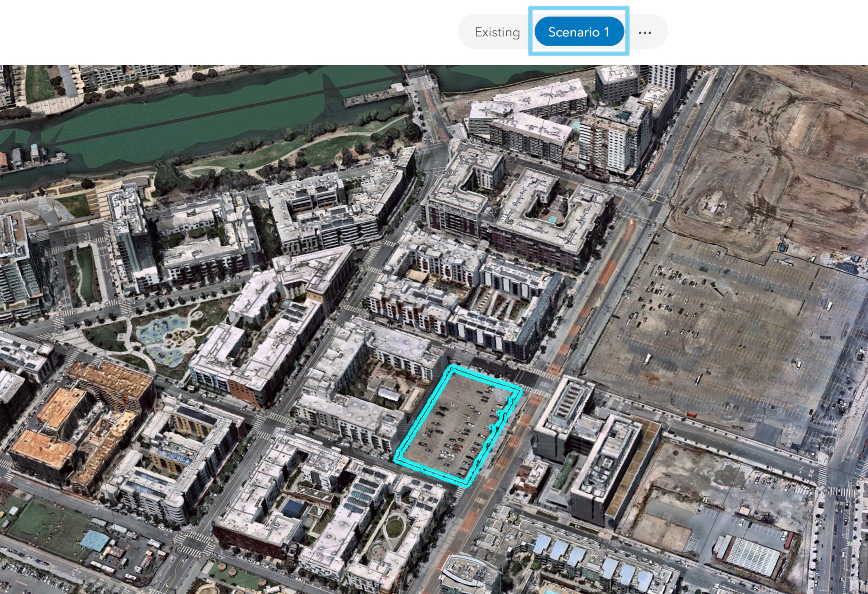Viewport: 868px width, 594px height.
Task: Click the small light-blue roofed building
Action: pyautogui.click(x=95, y=541)
